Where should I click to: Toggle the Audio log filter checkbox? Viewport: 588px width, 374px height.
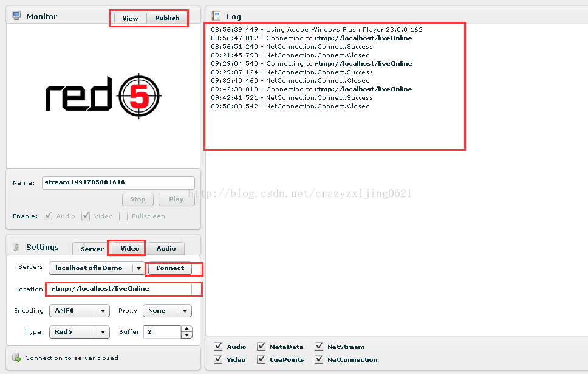pyautogui.click(x=218, y=347)
